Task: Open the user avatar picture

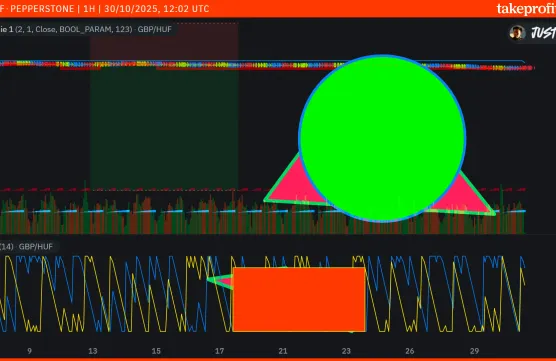Action: point(517,33)
